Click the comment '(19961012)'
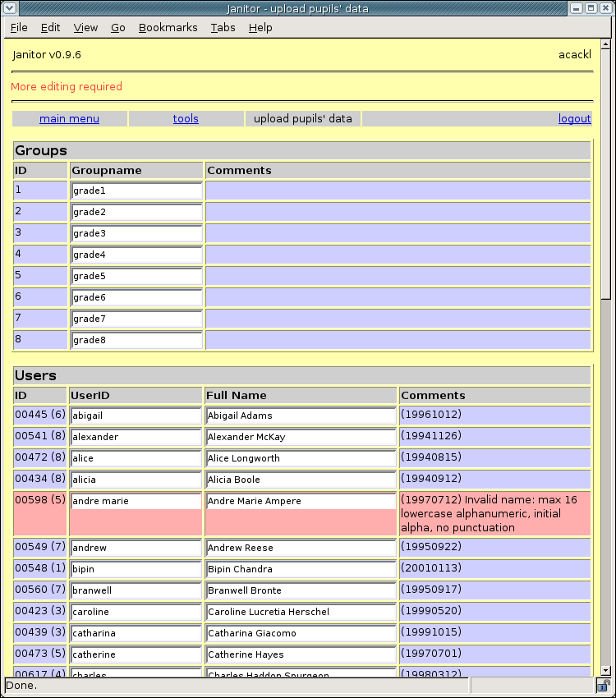Image resolution: width=616 pixels, height=698 pixels. tap(431, 415)
